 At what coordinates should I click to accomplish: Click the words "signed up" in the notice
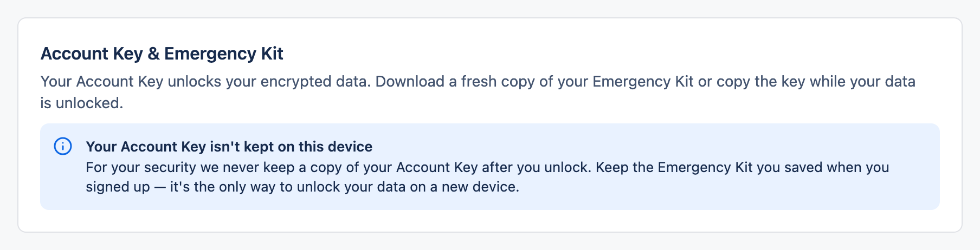[x=118, y=187]
